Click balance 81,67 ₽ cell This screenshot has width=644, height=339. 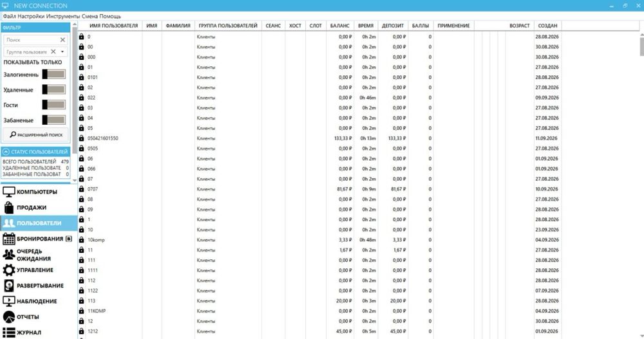(344, 188)
